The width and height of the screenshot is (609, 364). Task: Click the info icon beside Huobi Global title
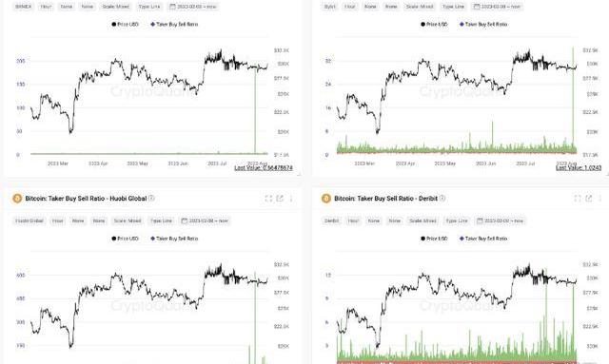point(151,198)
